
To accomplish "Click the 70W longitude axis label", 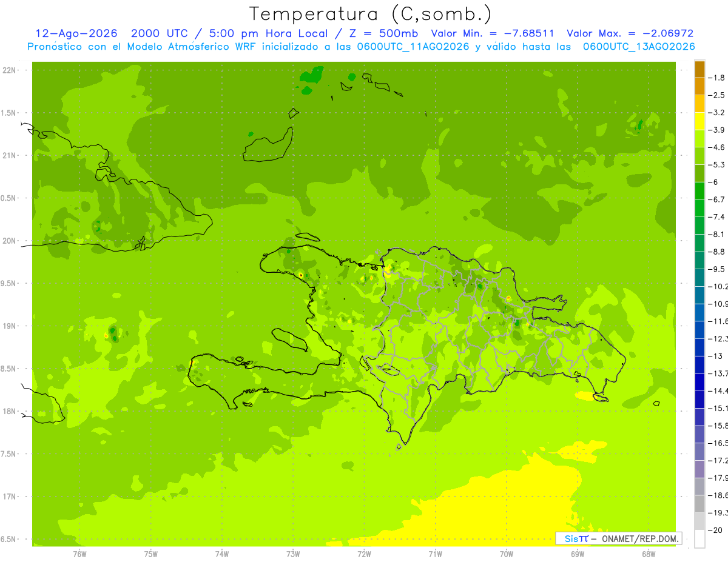I will coord(506,554).
